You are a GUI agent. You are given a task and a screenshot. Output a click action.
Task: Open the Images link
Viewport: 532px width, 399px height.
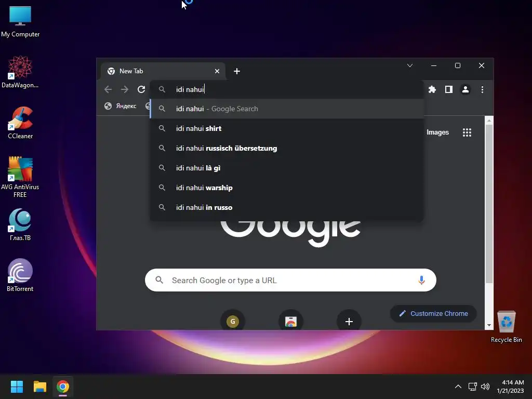pos(437,132)
